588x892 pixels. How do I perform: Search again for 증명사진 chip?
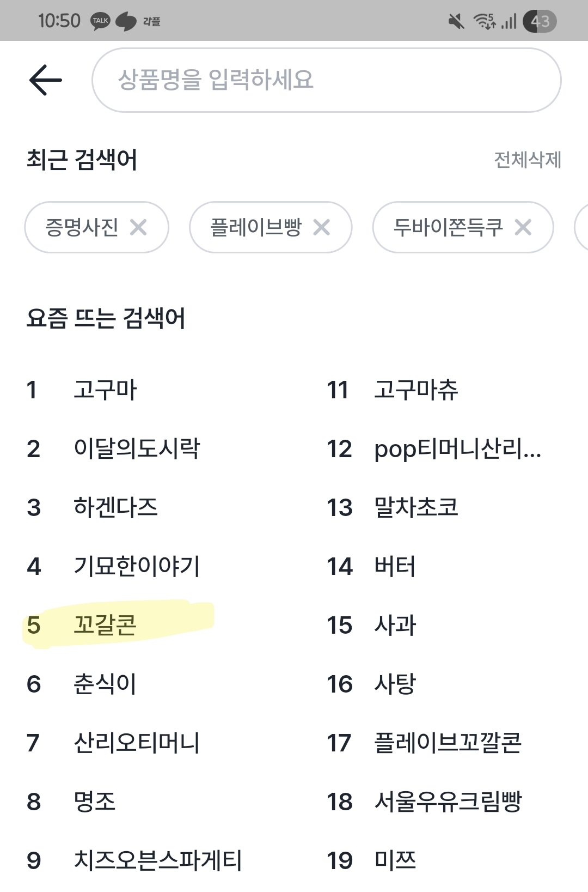pyautogui.click(x=82, y=227)
